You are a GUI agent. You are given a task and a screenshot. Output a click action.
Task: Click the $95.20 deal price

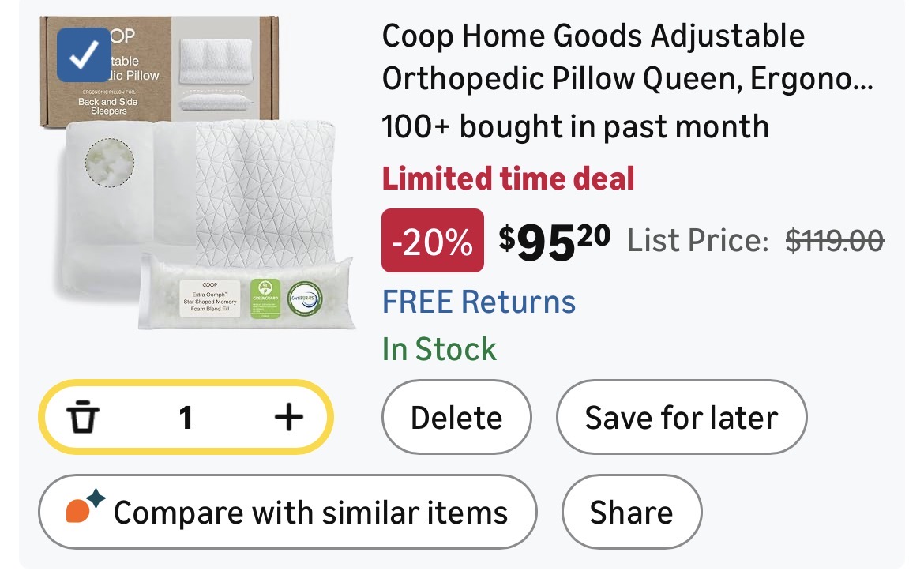click(x=554, y=241)
